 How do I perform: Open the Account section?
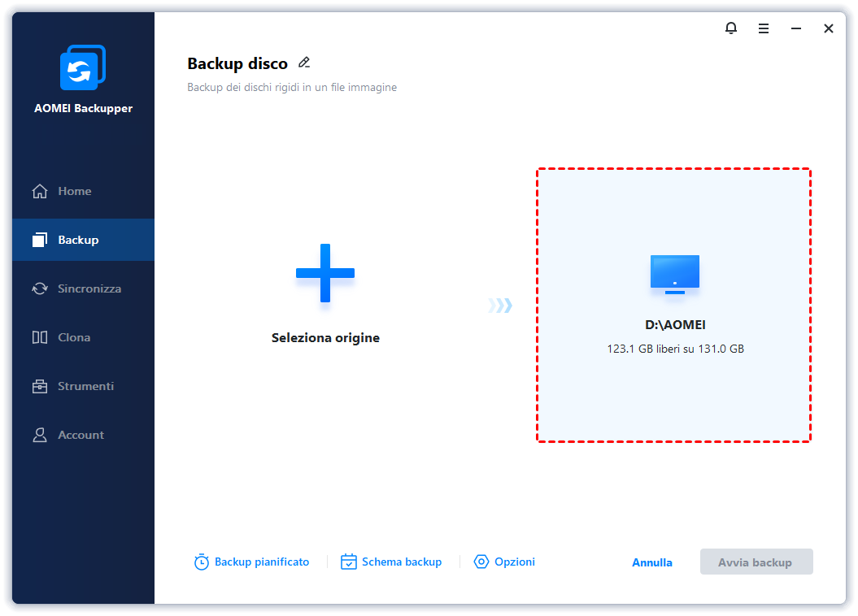(83, 435)
